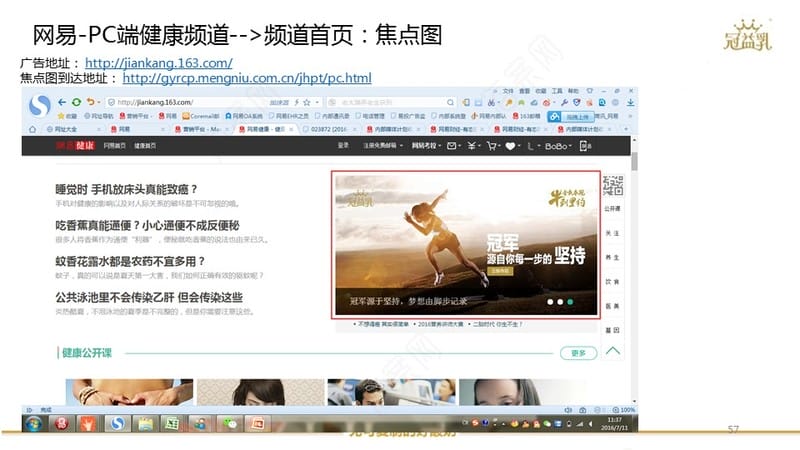Image resolution: width=800 pixels, height=450 pixels.
Task: Click the browser back arrow
Action: tap(62, 102)
